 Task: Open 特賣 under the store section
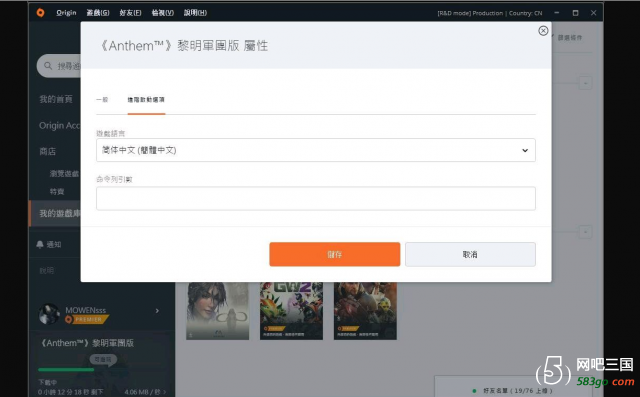click(x=57, y=192)
